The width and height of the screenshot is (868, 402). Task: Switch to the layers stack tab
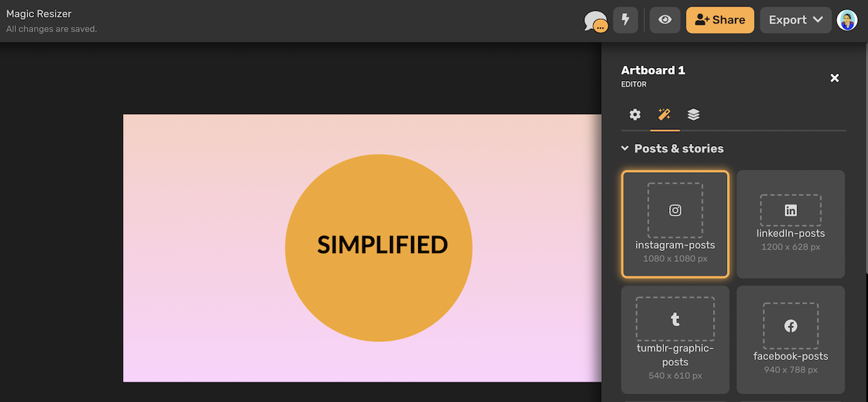(693, 114)
